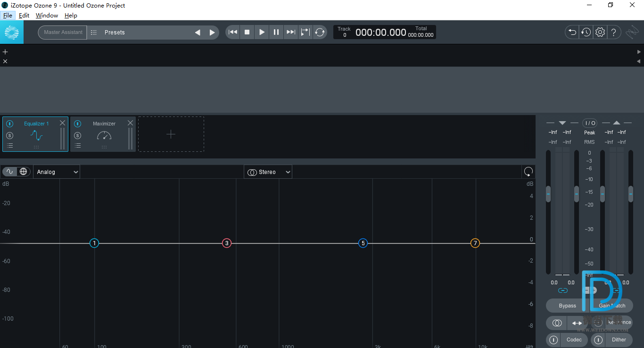The image size is (644, 348).
Task: Open Equalizer 1 module preset list
Action: coord(10,146)
